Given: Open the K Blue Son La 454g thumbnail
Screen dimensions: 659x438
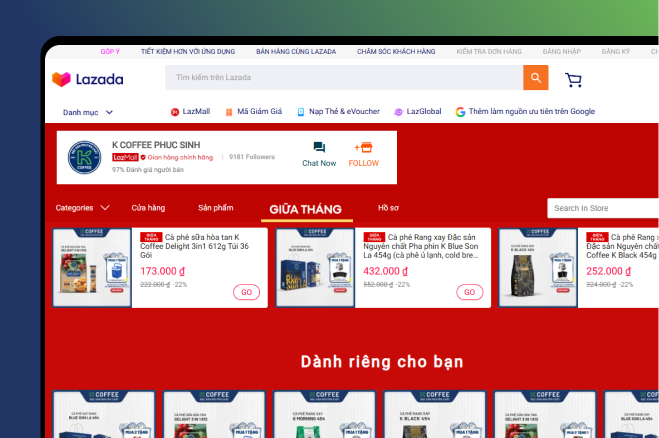Looking at the screenshot, I should [315, 268].
